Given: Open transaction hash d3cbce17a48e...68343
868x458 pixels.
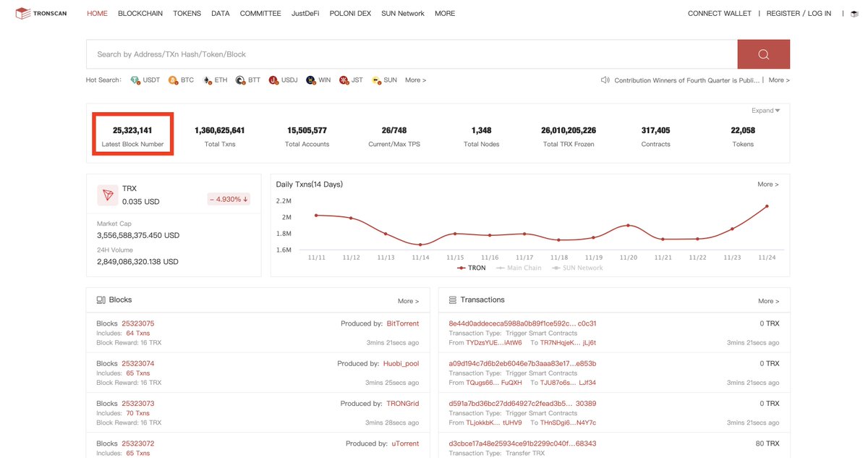Looking at the screenshot, I should point(522,443).
